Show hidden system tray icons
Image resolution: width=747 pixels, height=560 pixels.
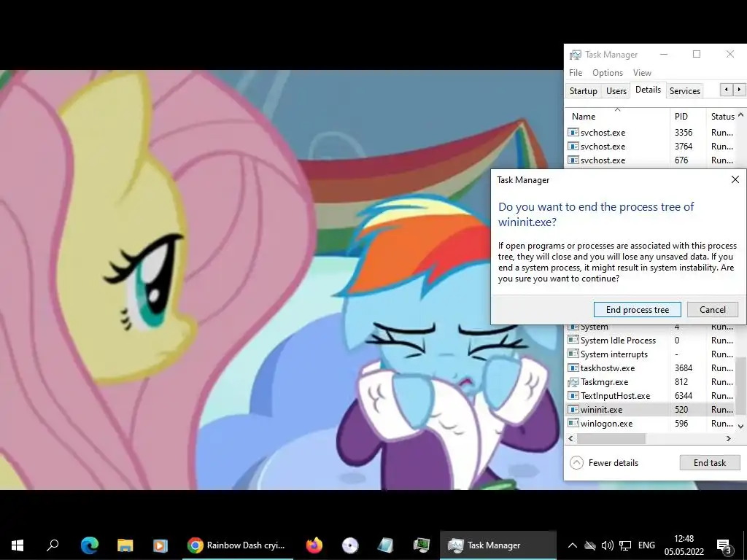573,545
